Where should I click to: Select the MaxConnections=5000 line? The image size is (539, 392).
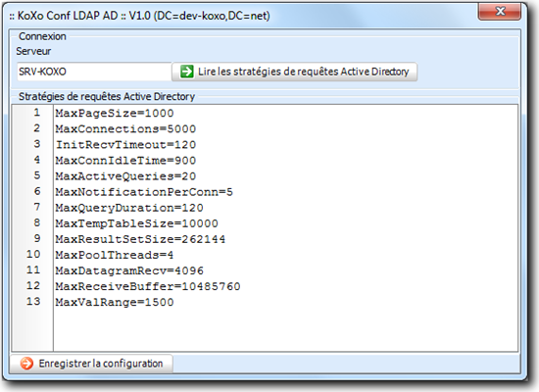[x=125, y=129]
